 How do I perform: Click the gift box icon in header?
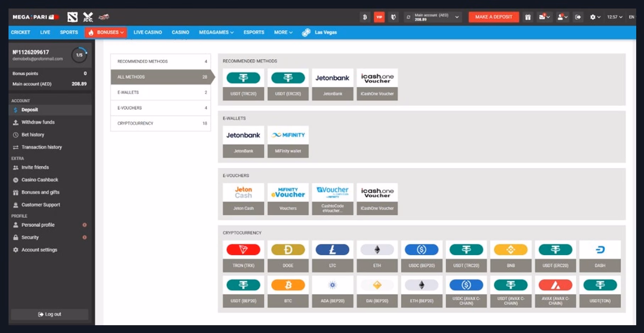[x=528, y=17]
